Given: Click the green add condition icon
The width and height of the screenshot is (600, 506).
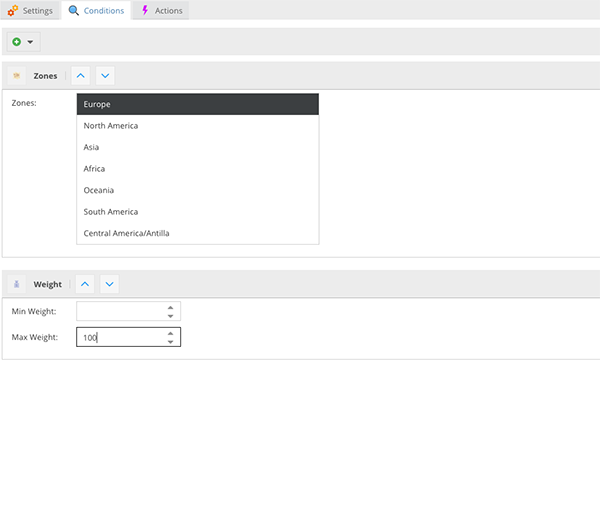Looking at the screenshot, I should point(17,42).
